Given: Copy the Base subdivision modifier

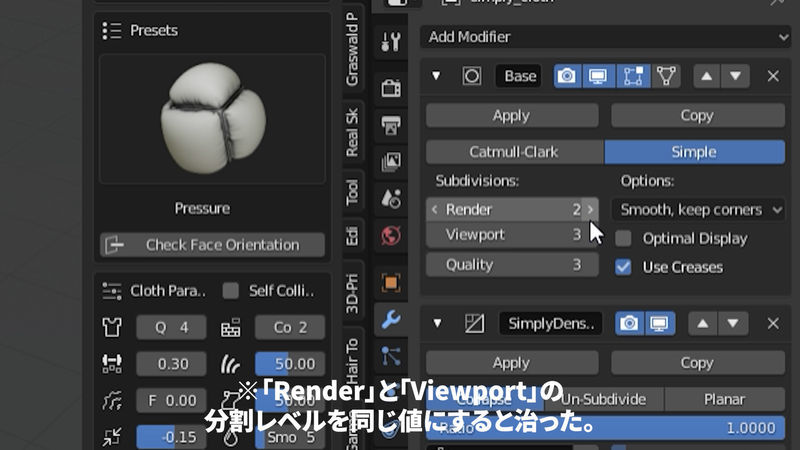Looking at the screenshot, I should (x=697, y=115).
